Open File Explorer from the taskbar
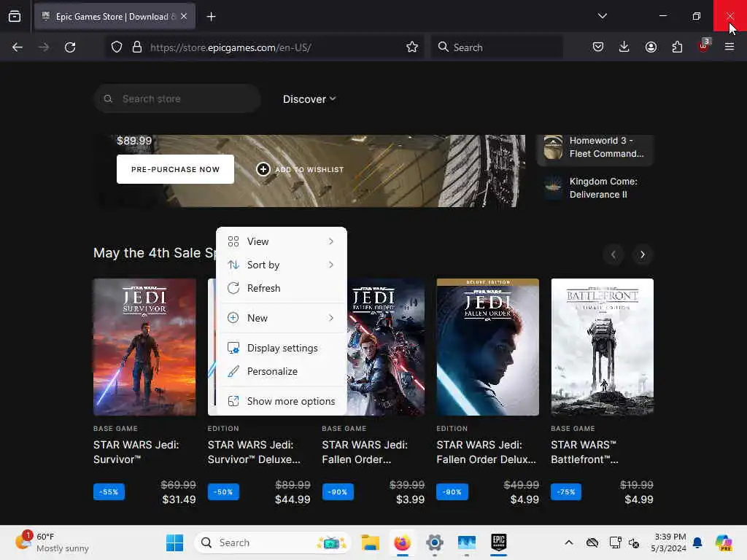The image size is (747, 560). (x=370, y=542)
